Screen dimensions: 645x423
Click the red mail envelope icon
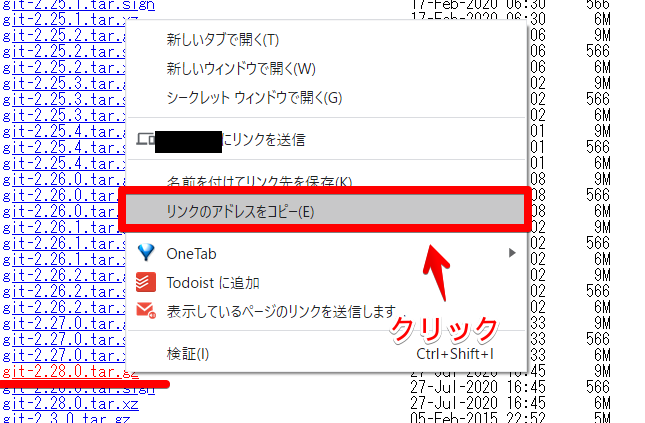[146, 311]
